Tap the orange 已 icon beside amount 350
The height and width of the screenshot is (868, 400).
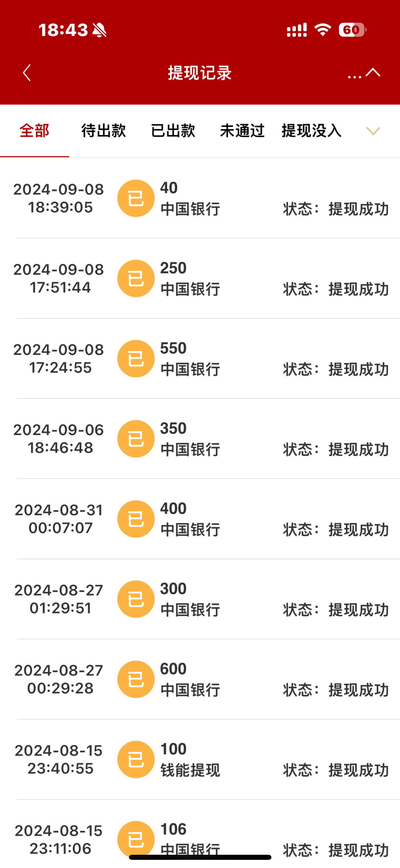(x=136, y=439)
